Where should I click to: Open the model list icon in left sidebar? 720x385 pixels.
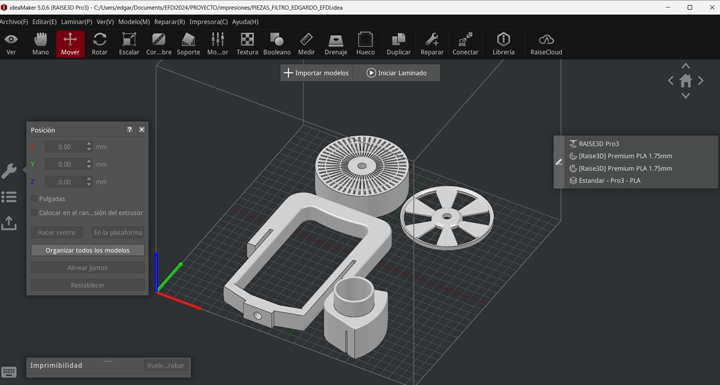tap(9, 197)
